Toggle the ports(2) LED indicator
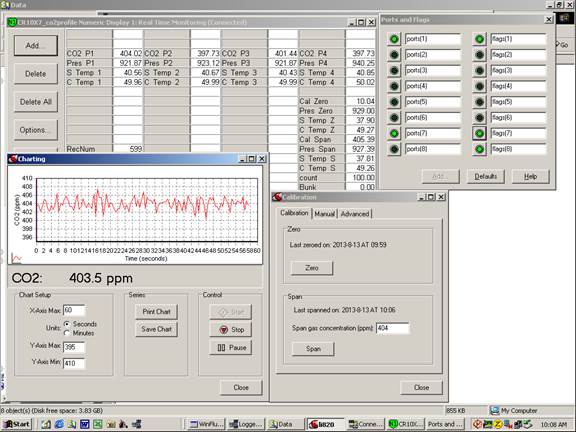 click(394, 55)
